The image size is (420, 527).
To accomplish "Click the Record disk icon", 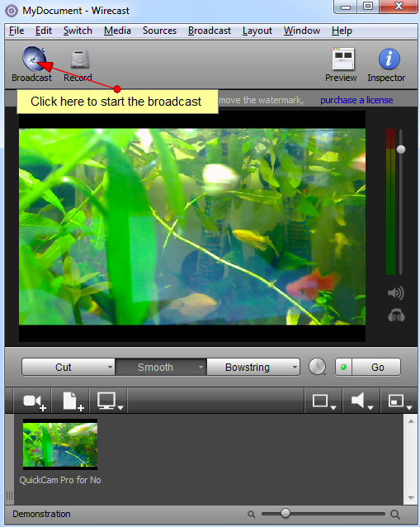I will click(80, 59).
